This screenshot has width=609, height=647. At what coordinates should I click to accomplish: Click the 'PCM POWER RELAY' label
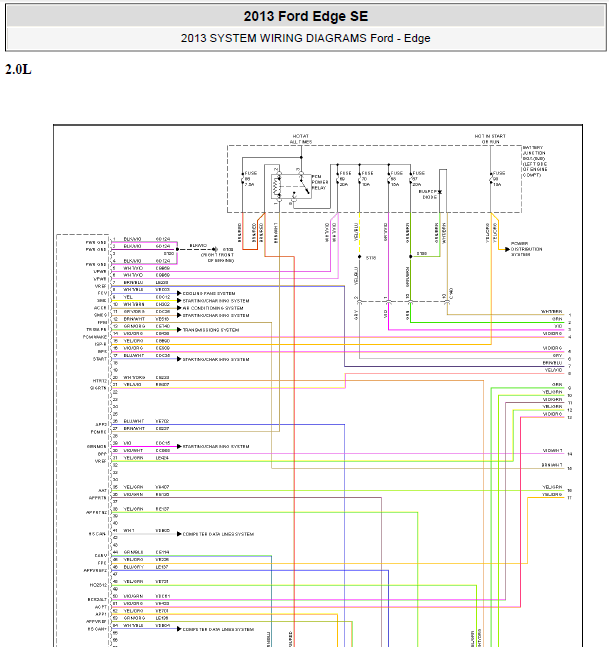(x=320, y=182)
